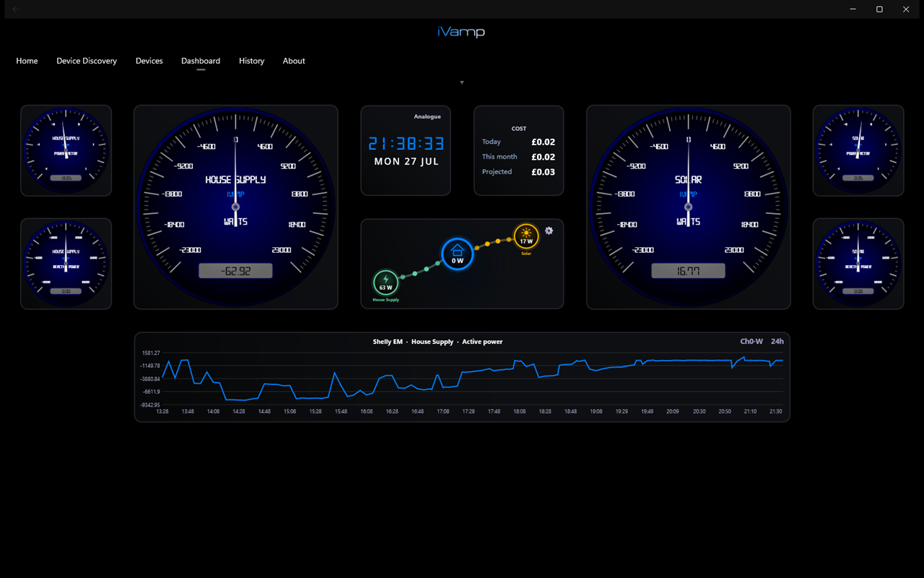Open the Home tab

coord(27,61)
